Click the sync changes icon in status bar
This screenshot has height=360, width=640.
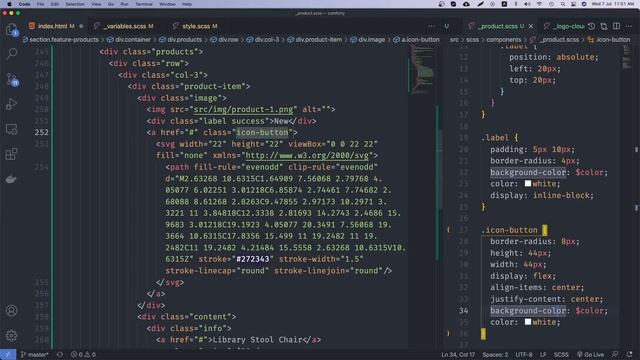60,354
